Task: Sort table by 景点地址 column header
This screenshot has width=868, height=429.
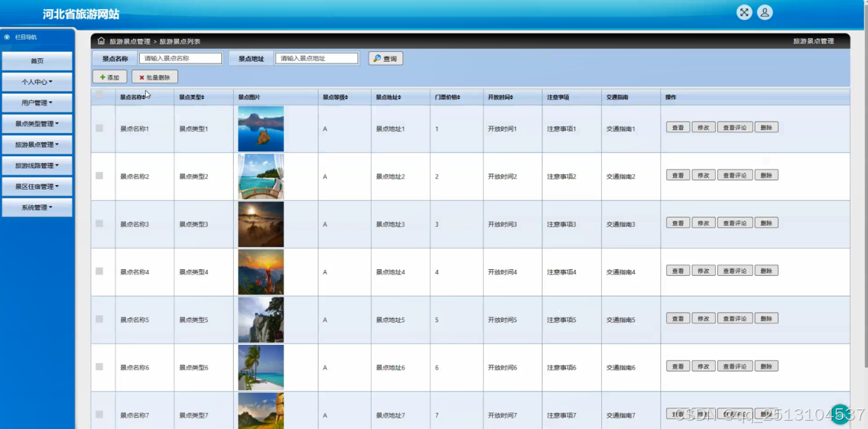Action: tap(388, 97)
